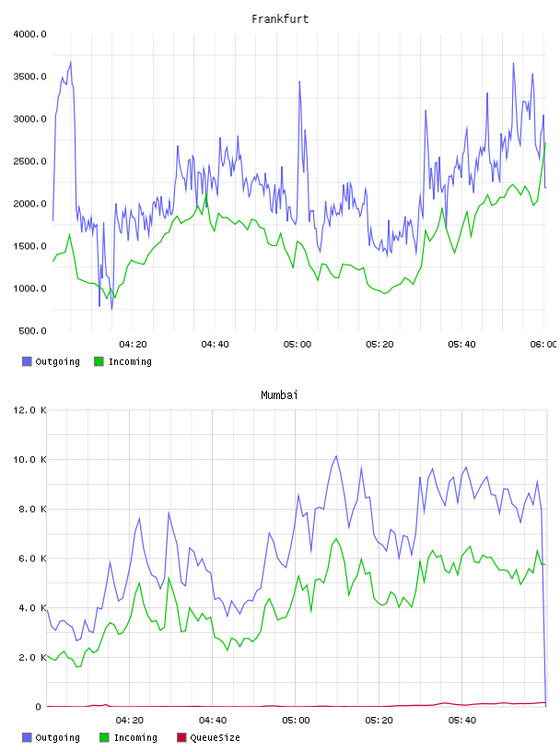This screenshot has height=752, width=560.
Task: Click the 04:40 time label on Mumbai chart
Action: coord(213,721)
